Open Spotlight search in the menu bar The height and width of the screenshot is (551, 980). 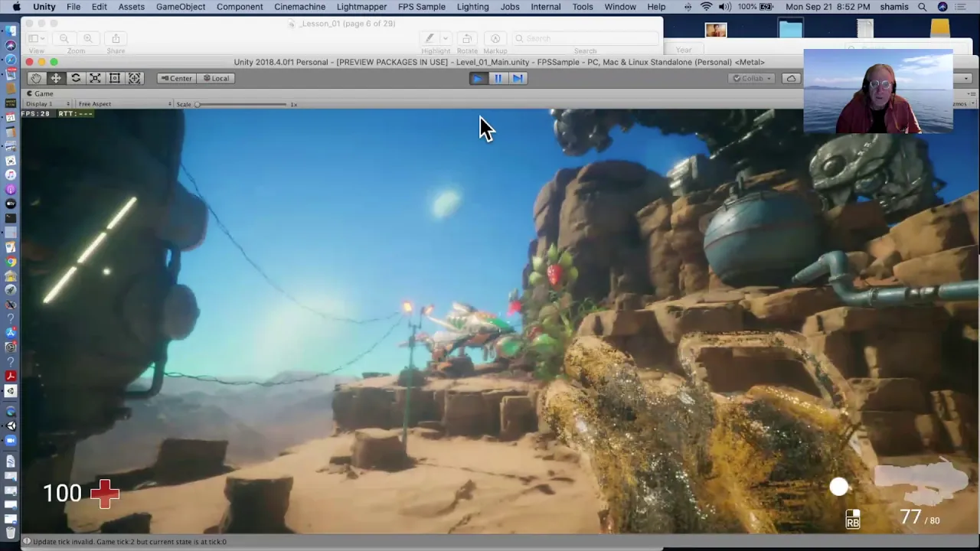point(923,7)
